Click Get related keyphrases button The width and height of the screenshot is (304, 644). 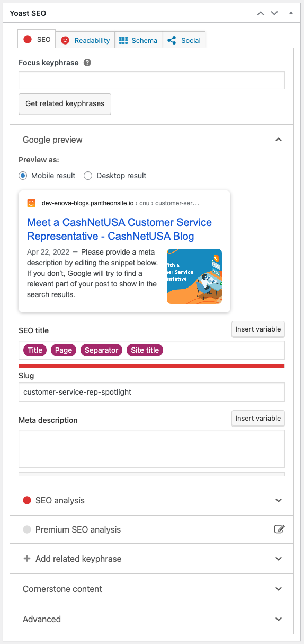(65, 104)
